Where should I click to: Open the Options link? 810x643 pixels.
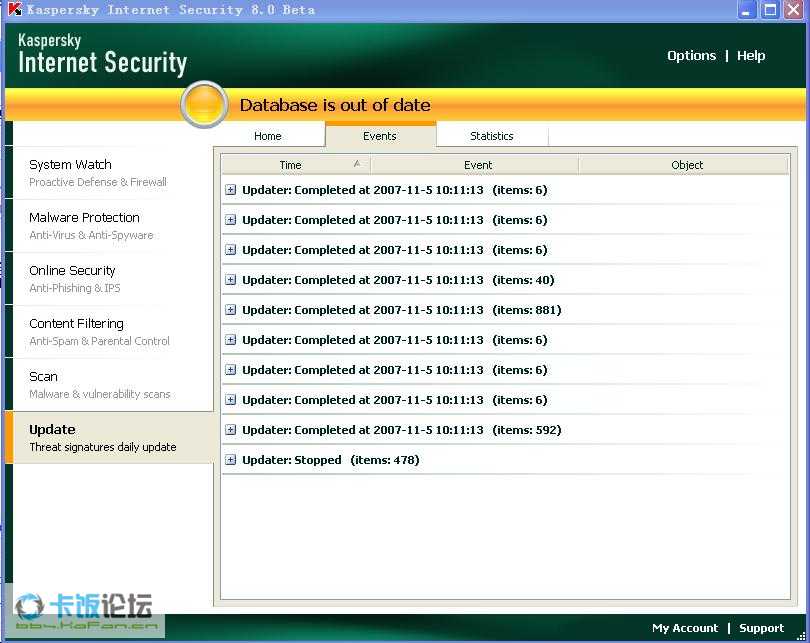tap(691, 55)
